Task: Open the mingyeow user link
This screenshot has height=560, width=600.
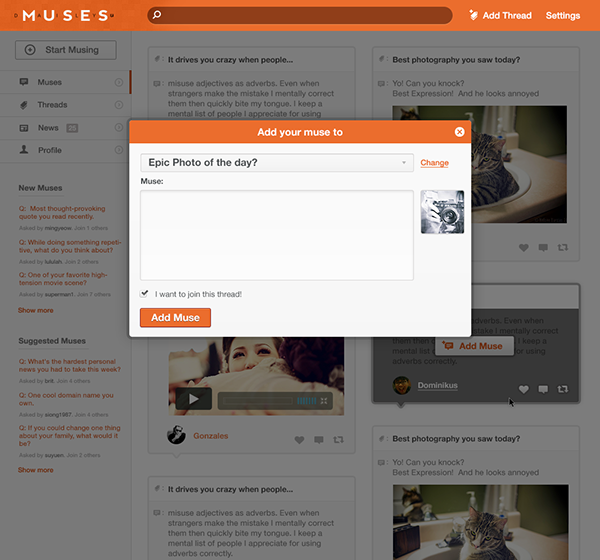Action: (58, 228)
